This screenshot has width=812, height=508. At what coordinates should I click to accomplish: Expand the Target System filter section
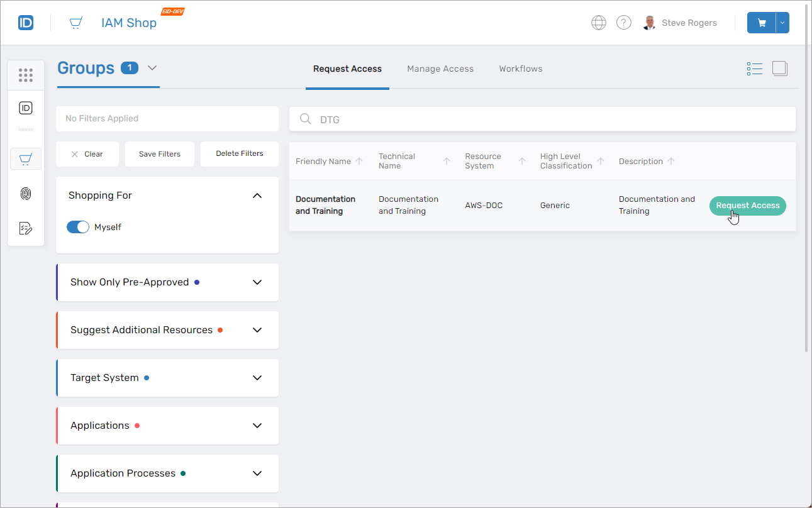pyautogui.click(x=257, y=378)
